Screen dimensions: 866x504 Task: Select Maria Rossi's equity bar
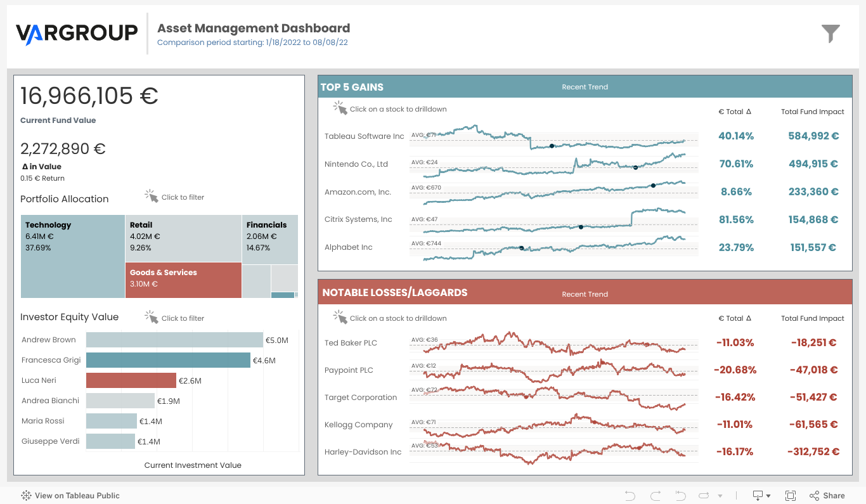(x=112, y=421)
